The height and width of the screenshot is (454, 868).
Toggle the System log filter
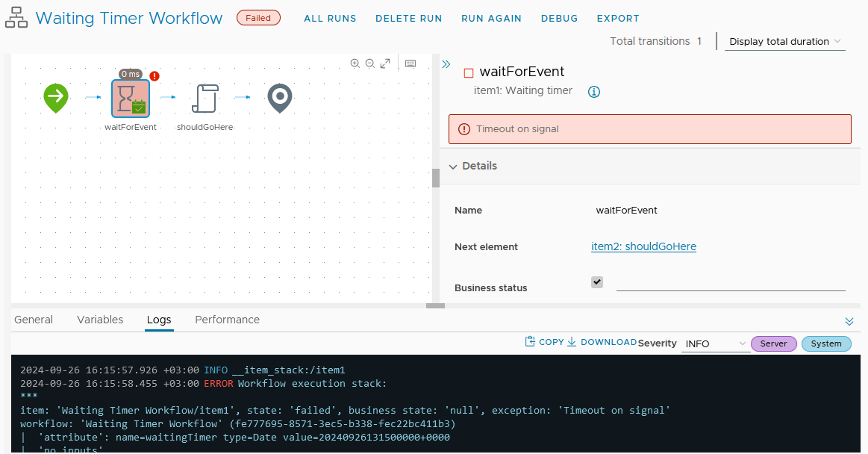tap(826, 343)
